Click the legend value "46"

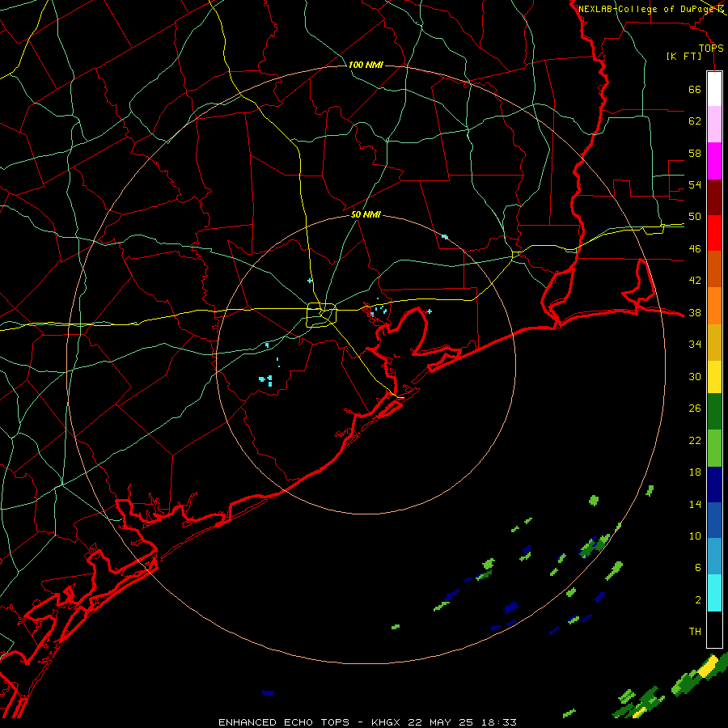click(695, 249)
